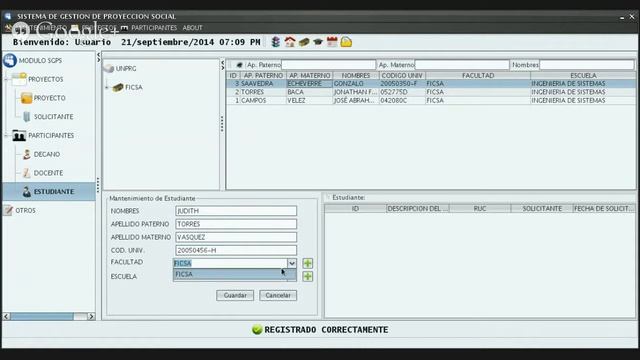Click DESCRIPCION DEL... column header
The image size is (640, 360).
(x=418, y=209)
